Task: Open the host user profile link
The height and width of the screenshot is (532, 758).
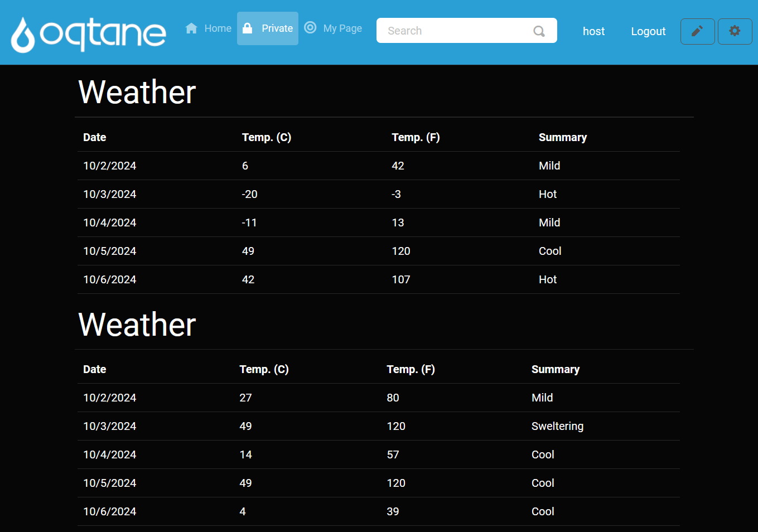Action: tap(593, 31)
